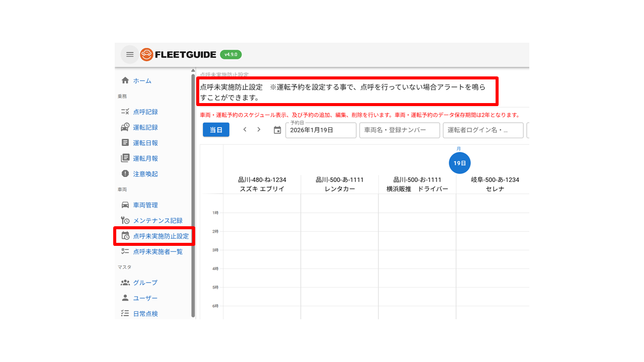644x362 pixels.
Task: Click the home icon in sidebar
Action: 125,80
